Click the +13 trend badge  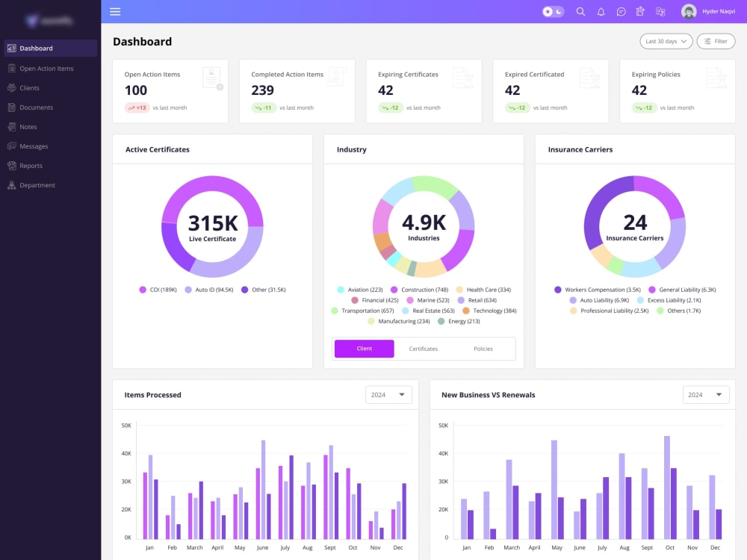pos(137,108)
